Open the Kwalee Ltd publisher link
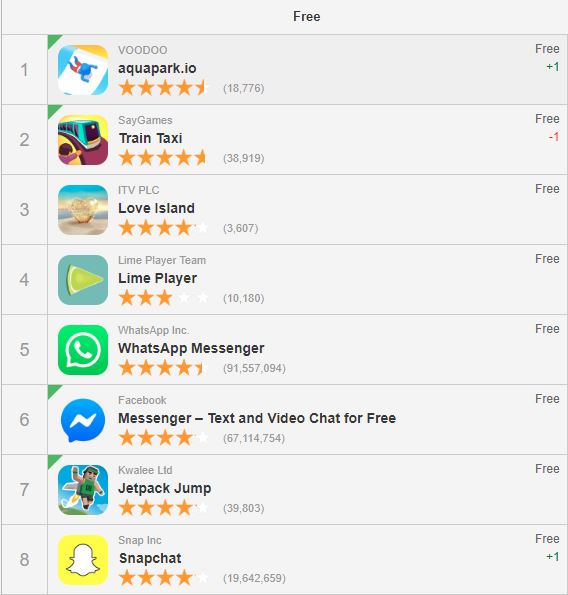This screenshot has height=595, width=568. click(x=145, y=470)
